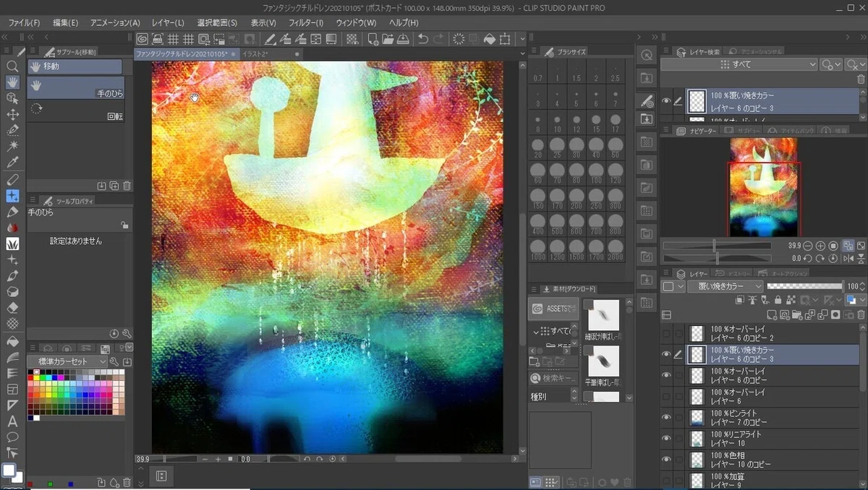Click Fill bucket icon in command bar
The height and width of the screenshot is (490, 868).
[489, 39]
